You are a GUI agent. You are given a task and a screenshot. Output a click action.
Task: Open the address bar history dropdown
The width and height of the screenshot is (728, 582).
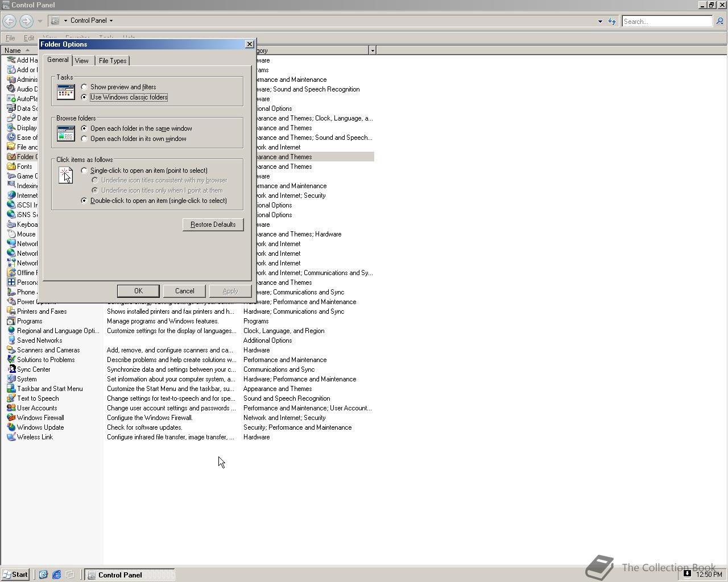pos(600,22)
